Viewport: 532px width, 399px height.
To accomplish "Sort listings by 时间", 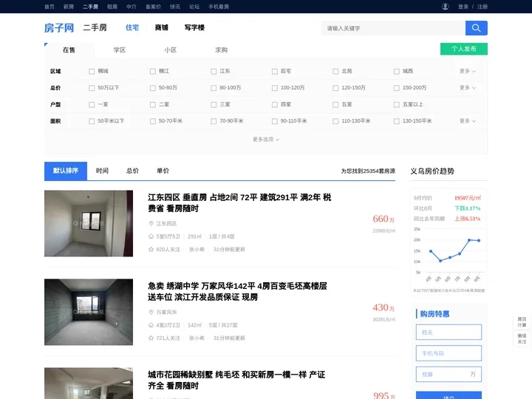I will (102, 171).
